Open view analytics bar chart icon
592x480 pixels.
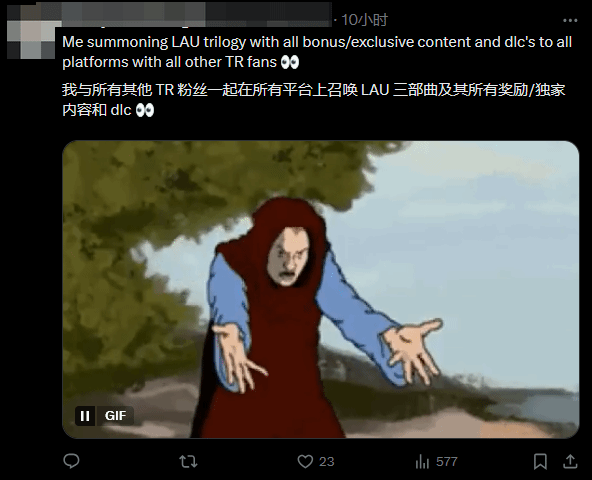coord(422,461)
